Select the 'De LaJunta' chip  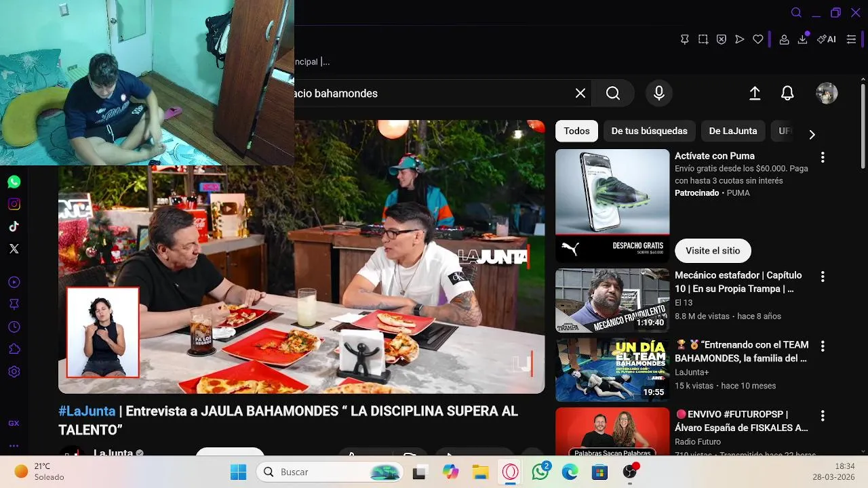(x=733, y=131)
